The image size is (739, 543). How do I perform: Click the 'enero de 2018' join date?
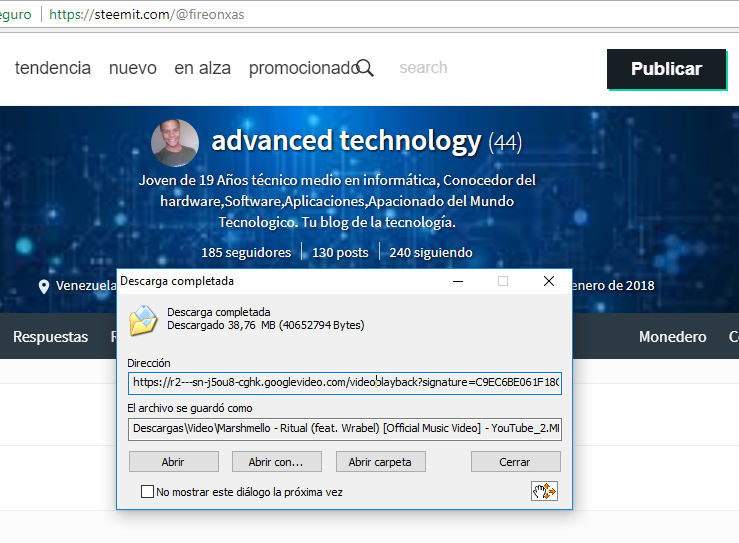point(613,286)
